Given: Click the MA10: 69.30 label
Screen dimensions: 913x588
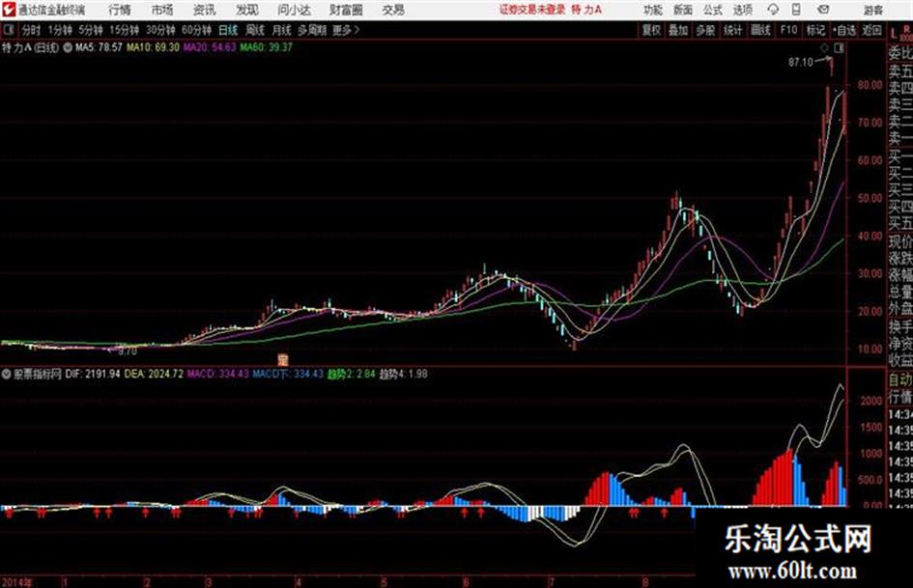Looking at the screenshot, I should point(154,47).
